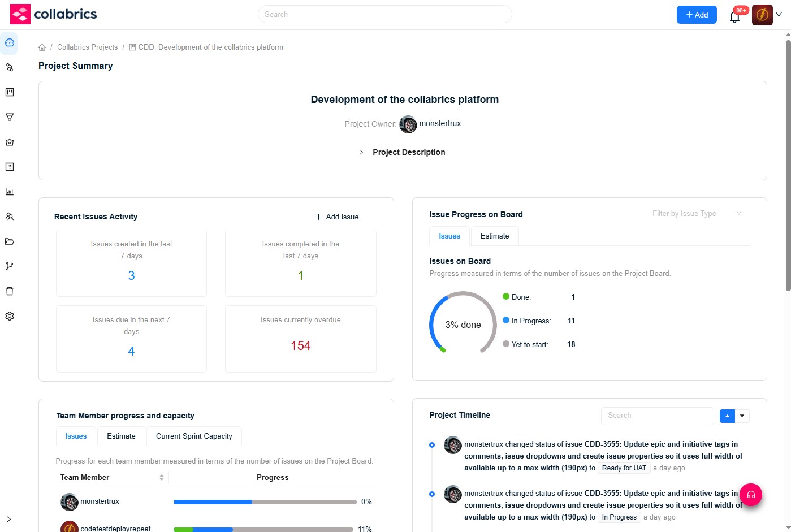The height and width of the screenshot is (532, 791).
Task: Open issues completed in last 7 days card
Action: coord(301,263)
